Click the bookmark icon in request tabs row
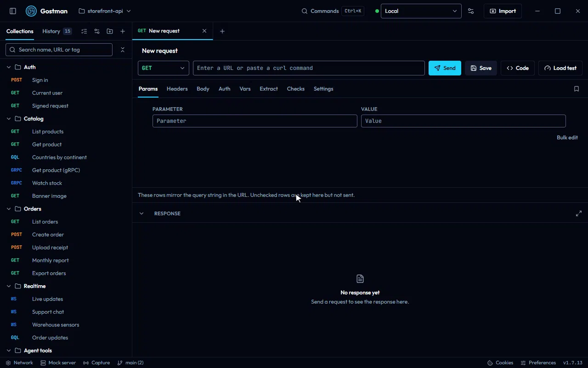This screenshot has width=588, height=368. pos(577,89)
